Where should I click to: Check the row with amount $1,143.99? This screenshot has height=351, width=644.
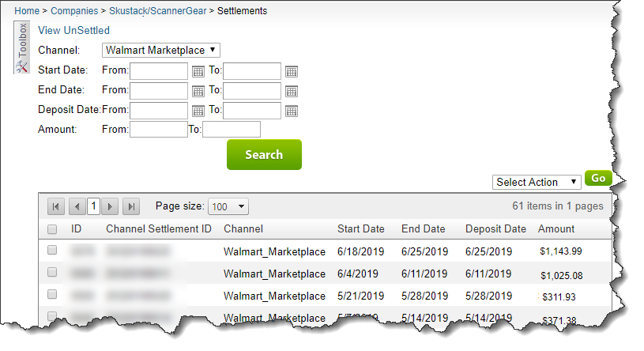tap(52, 250)
